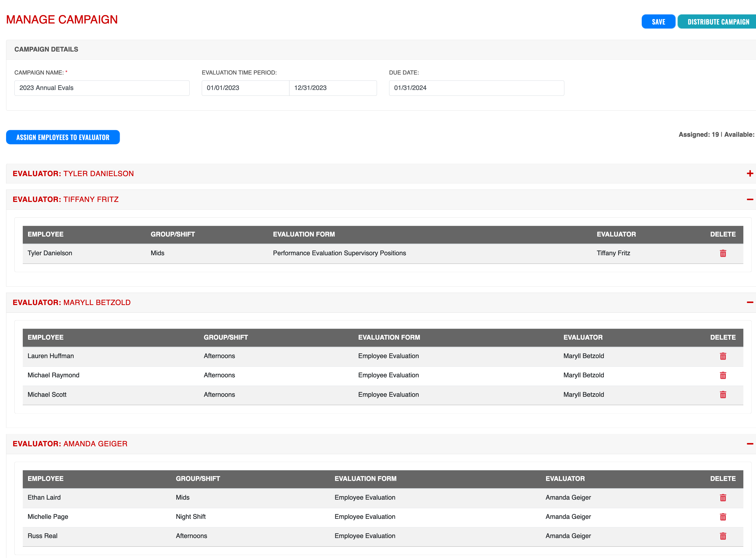Collapse the Tiffany Fritz evaluator section
756x558 pixels.
pyautogui.click(x=751, y=199)
